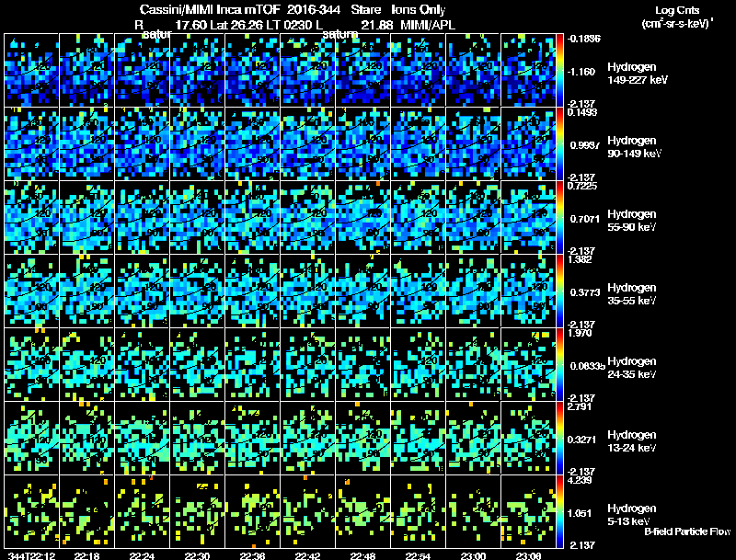Click the 23:06 time axis label

pos(528,556)
